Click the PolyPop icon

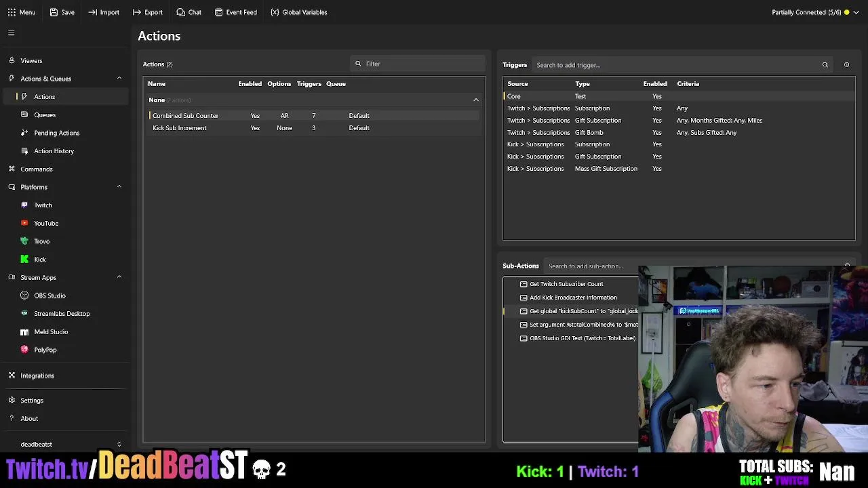(24, 350)
